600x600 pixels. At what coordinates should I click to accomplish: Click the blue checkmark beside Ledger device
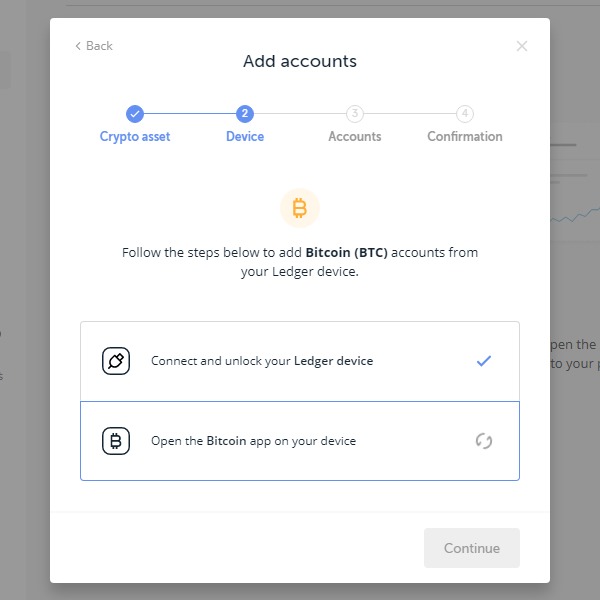click(x=484, y=361)
